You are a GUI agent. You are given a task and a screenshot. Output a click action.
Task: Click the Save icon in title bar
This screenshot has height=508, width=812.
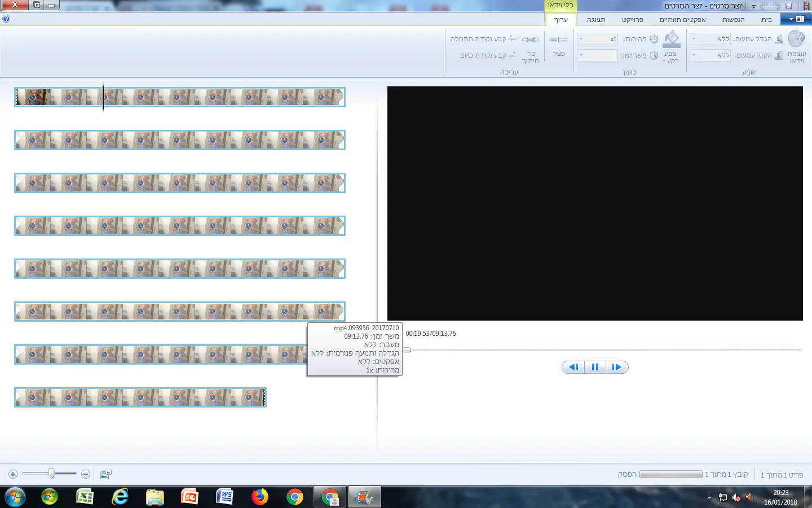tap(789, 6)
